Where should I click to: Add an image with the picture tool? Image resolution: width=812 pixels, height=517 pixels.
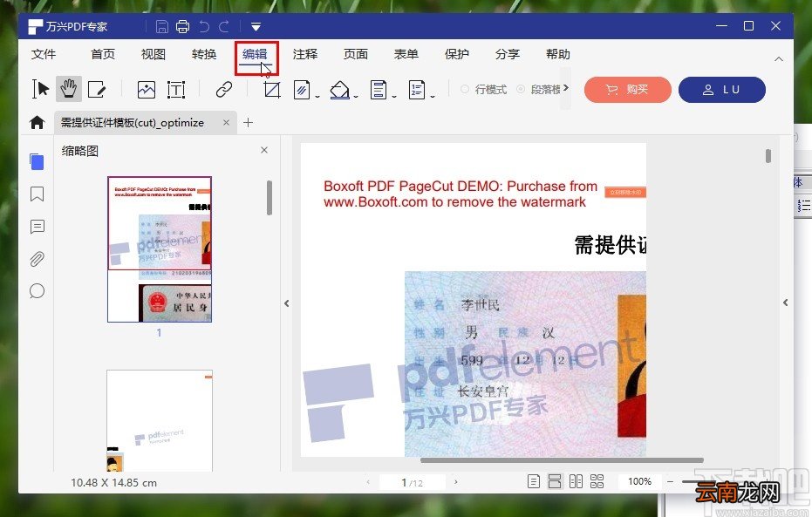147,90
